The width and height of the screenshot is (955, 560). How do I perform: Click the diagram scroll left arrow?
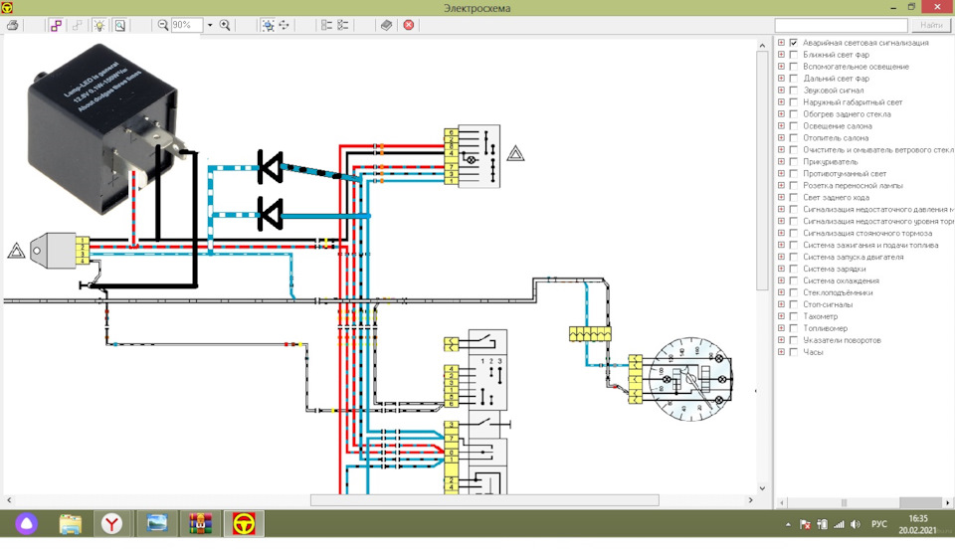(9, 500)
